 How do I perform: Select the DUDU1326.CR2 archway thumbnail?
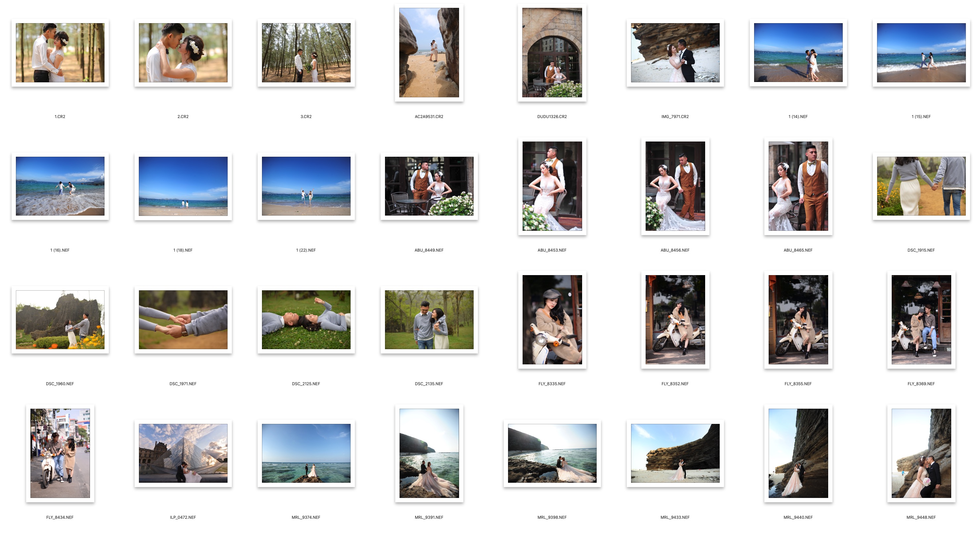(x=552, y=53)
